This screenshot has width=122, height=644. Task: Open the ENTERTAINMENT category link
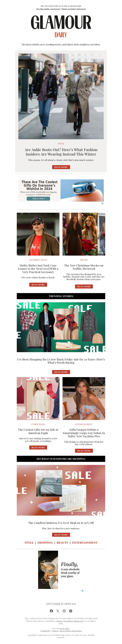(x=85, y=543)
